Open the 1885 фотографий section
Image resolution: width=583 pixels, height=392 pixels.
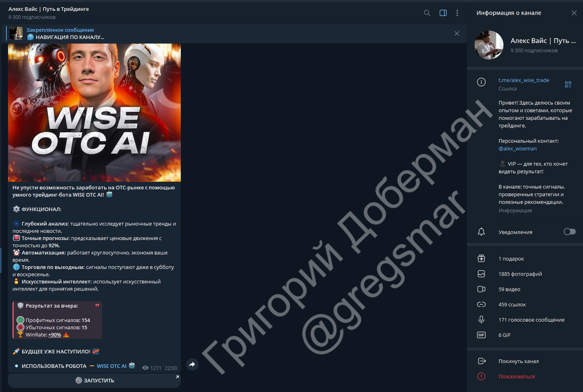coord(525,274)
